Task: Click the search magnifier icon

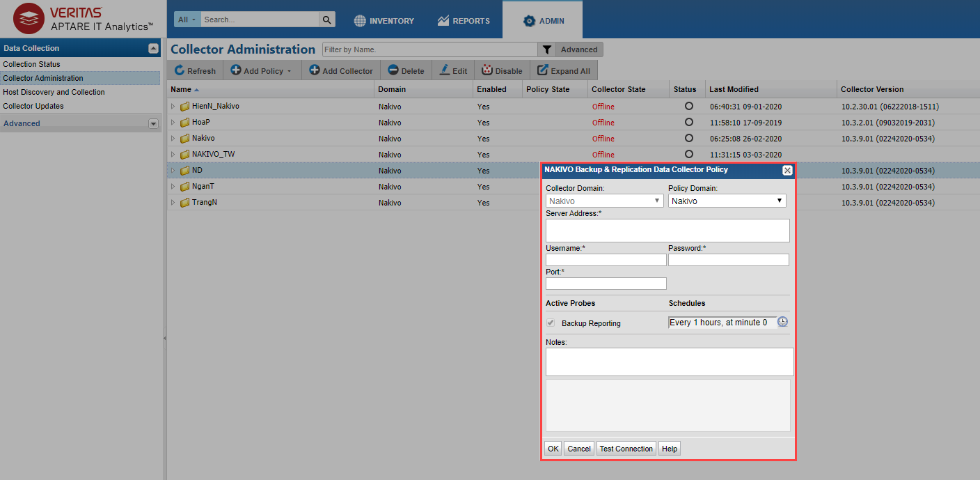Action: point(326,20)
